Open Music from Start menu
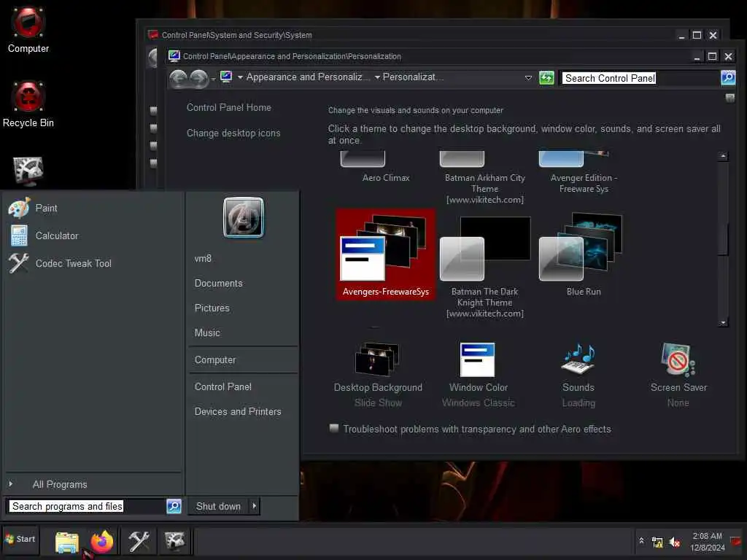Viewport: 747px width, 560px height. click(207, 332)
